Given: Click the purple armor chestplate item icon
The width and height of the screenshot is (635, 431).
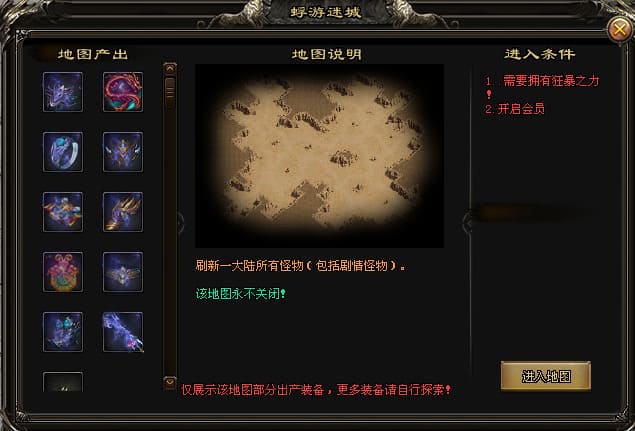Looking at the screenshot, I should click(x=123, y=152).
